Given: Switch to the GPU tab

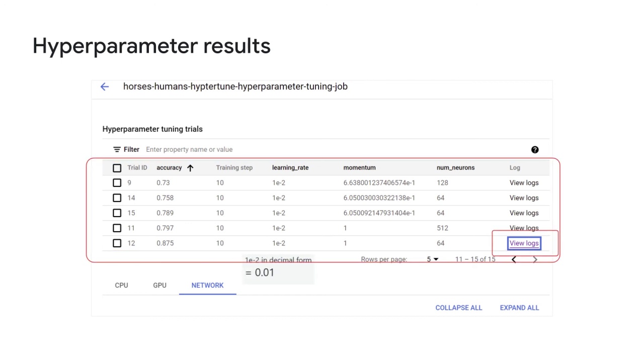Looking at the screenshot, I should 159,285.
